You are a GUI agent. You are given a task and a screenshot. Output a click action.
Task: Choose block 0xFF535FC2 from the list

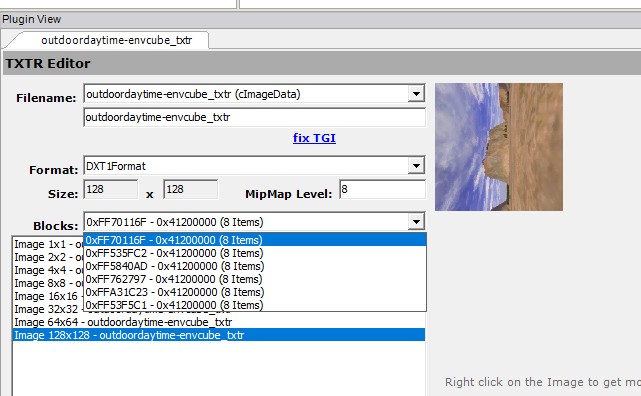(255, 253)
